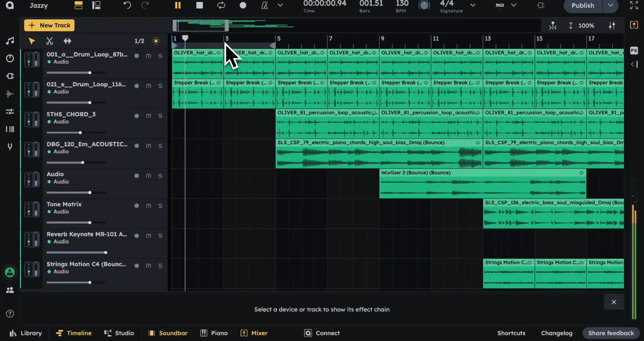Click Share feedback button
This screenshot has height=341, width=644.
coord(611,333)
